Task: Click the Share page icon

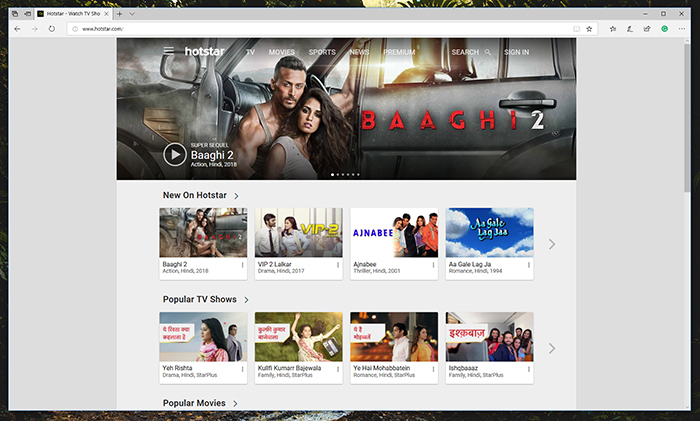Action: click(x=647, y=29)
